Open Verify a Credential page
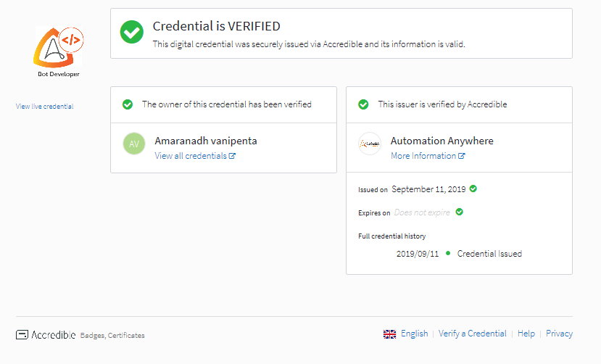 click(x=472, y=334)
